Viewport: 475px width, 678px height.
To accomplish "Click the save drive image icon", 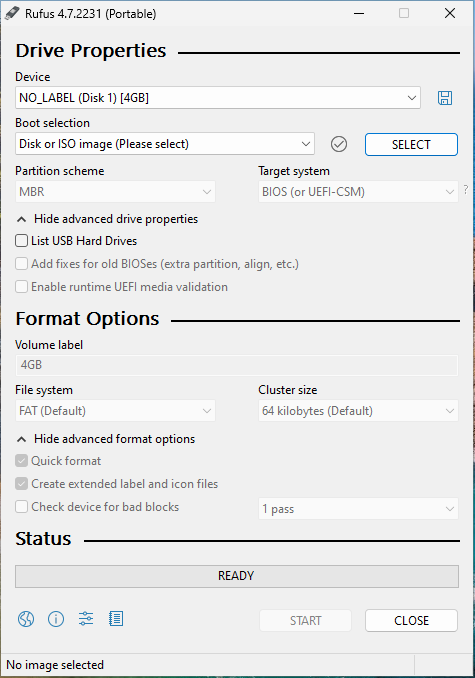I will 445,98.
